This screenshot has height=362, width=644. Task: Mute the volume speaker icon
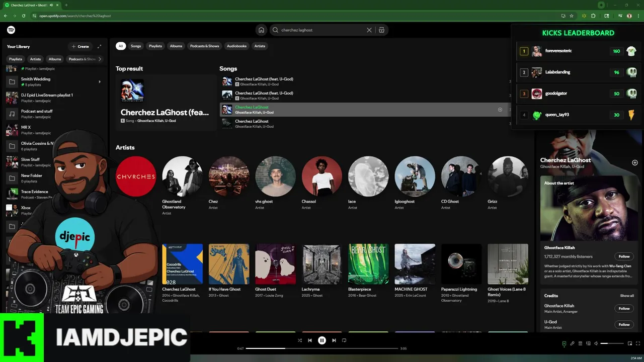tap(596, 343)
